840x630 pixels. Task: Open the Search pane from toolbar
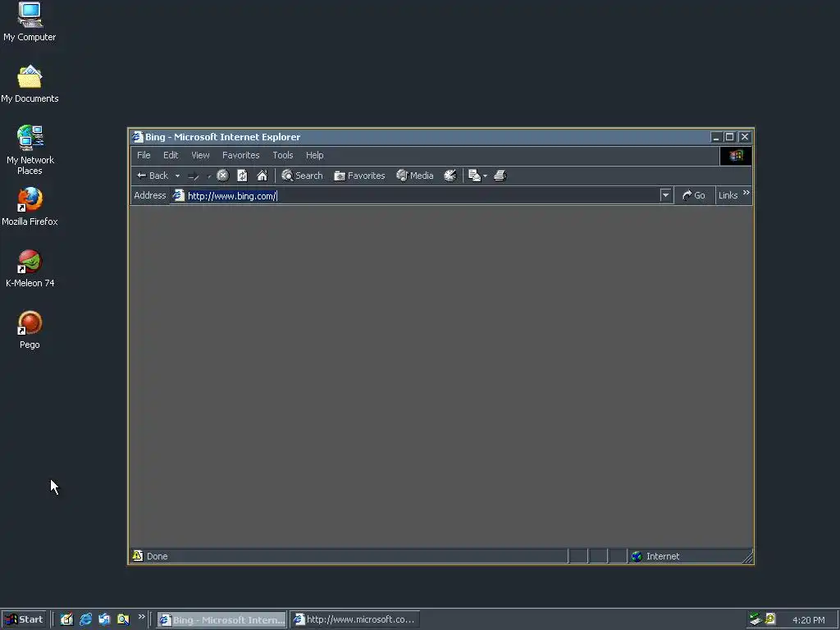point(302,176)
